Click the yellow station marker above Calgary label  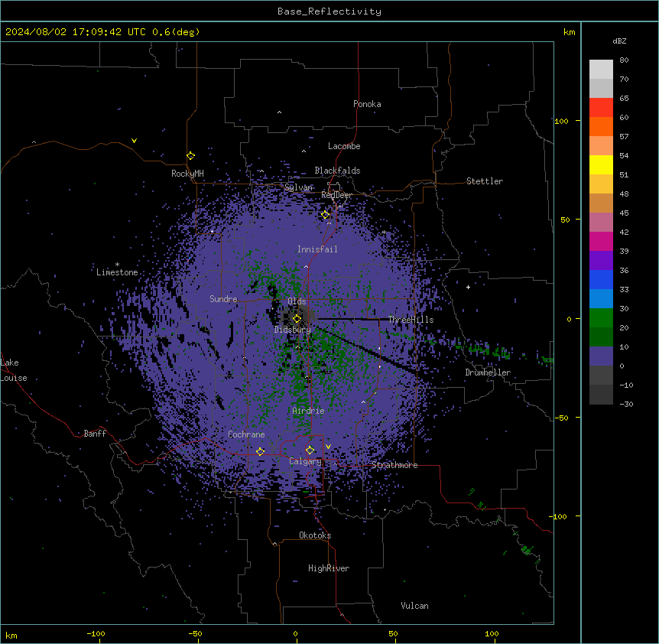310,450
